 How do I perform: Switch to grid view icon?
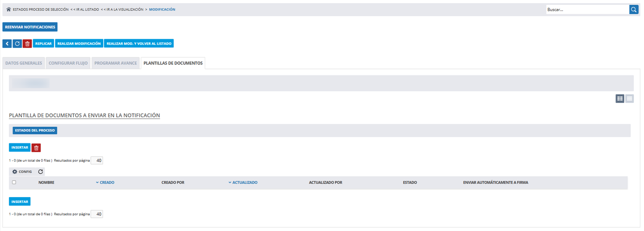[x=620, y=99]
